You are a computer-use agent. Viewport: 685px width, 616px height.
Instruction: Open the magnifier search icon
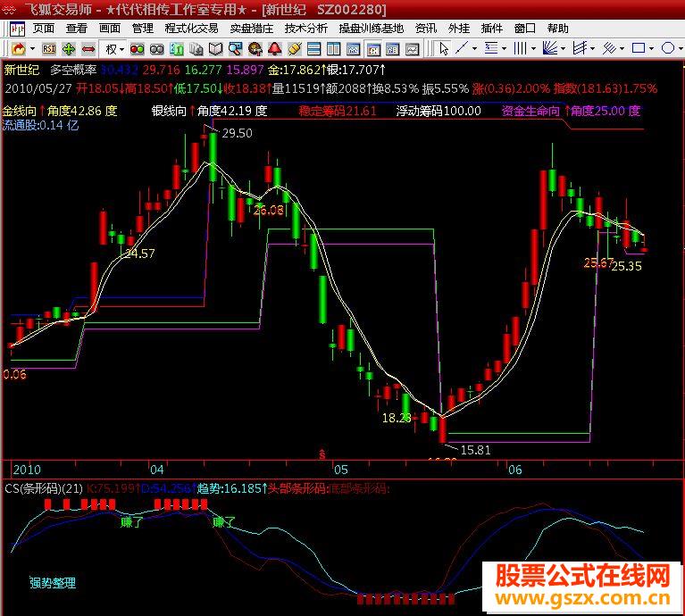[x=235, y=49]
